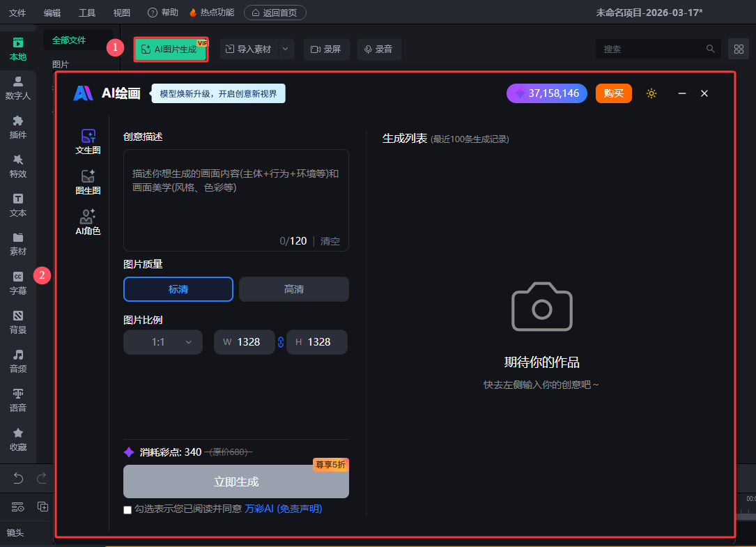Open the 万彩AI (免责声明) link
The width and height of the screenshot is (756, 547).
(x=283, y=509)
